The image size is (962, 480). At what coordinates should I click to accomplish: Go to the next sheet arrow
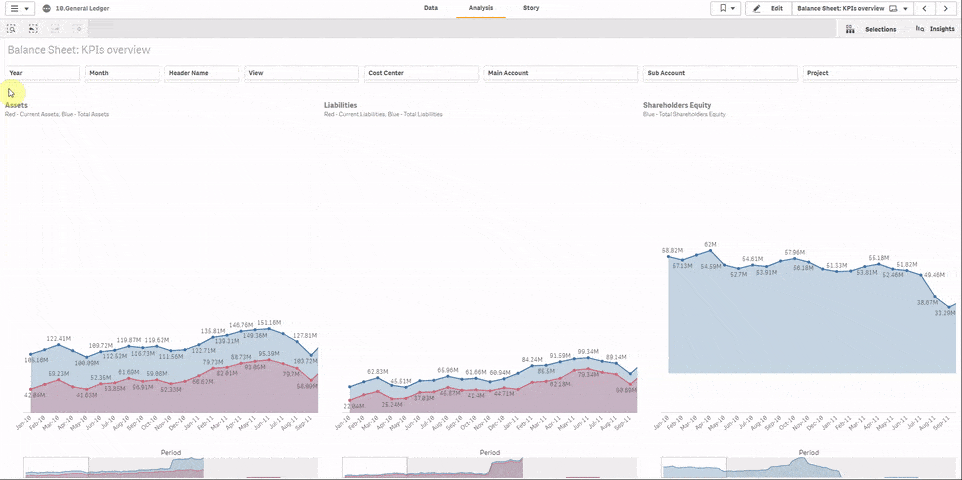945,9
